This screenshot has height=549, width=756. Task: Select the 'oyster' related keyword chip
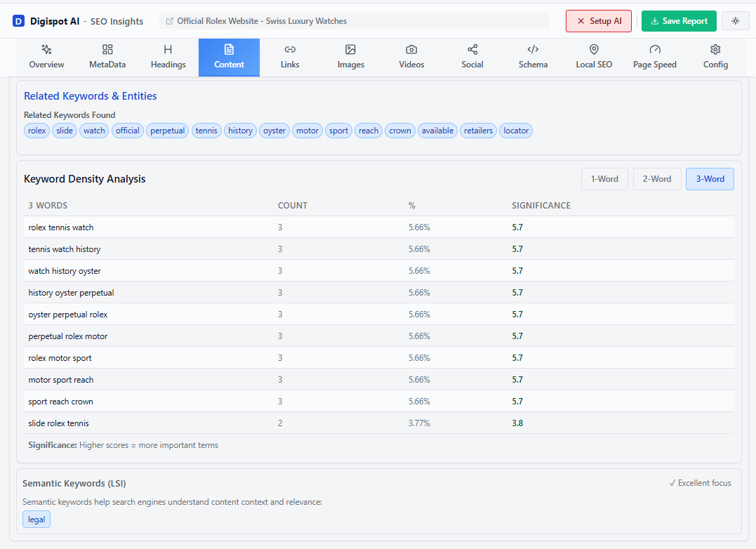(274, 130)
